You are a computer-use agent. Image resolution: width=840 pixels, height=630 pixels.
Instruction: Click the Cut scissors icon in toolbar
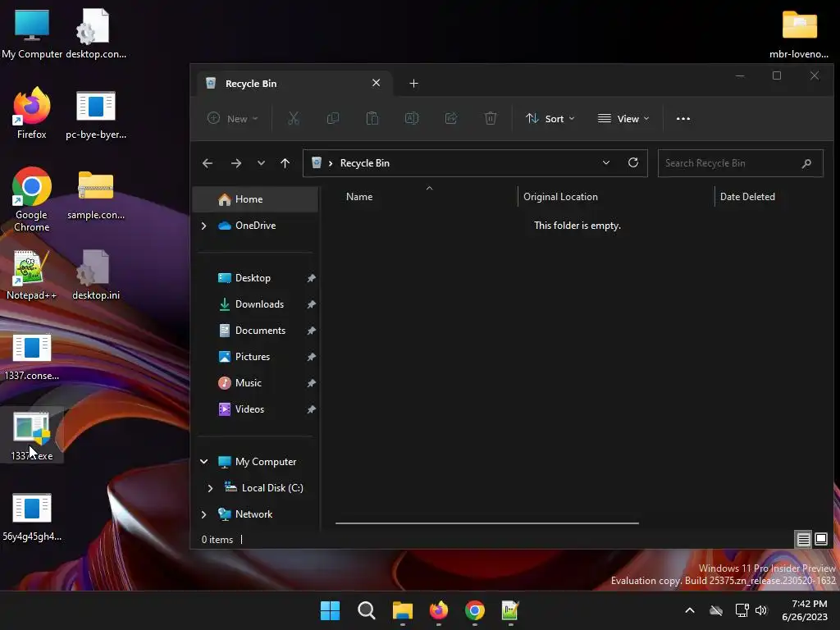point(293,118)
